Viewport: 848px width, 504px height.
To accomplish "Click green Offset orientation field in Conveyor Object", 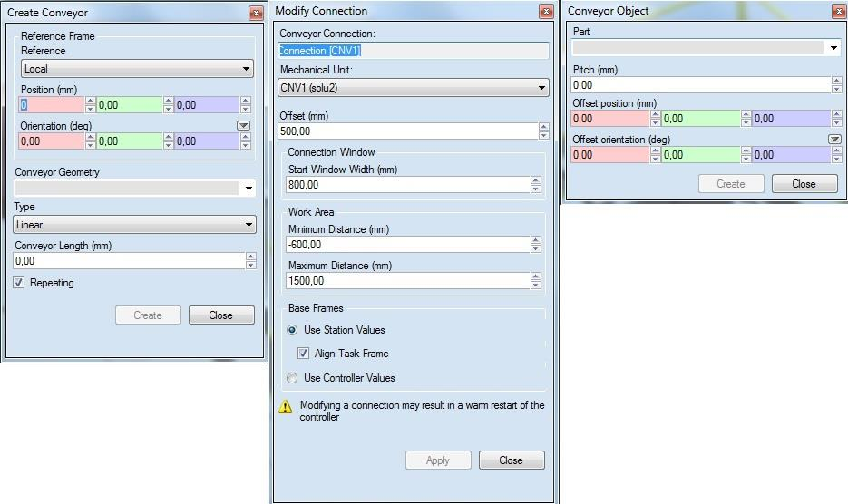I will coord(701,155).
